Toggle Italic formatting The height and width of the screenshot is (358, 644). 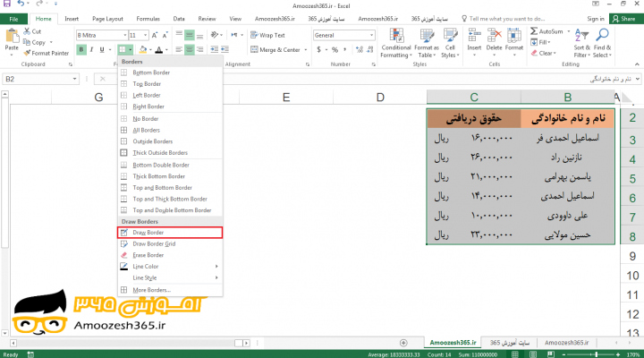91,50
